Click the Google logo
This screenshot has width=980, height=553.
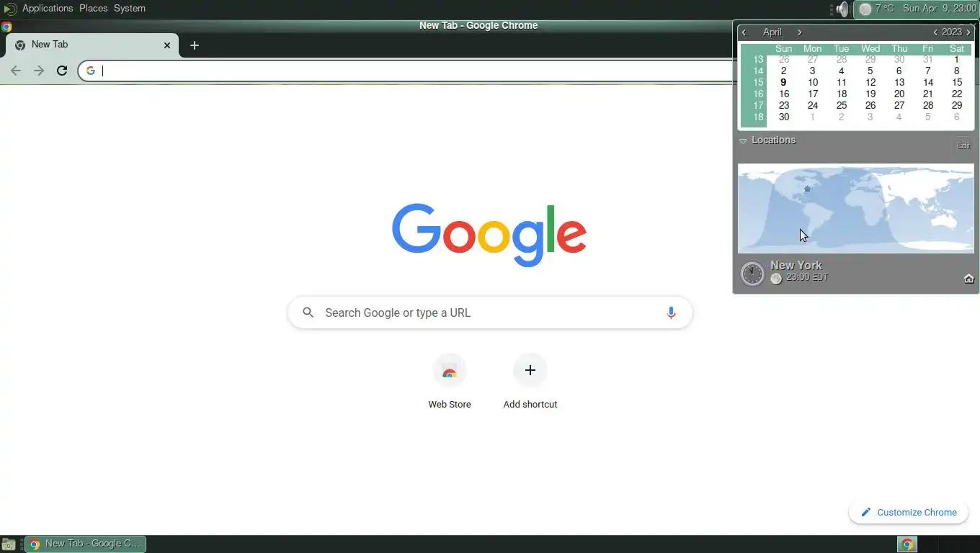pyautogui.click(x=489, y=235)
